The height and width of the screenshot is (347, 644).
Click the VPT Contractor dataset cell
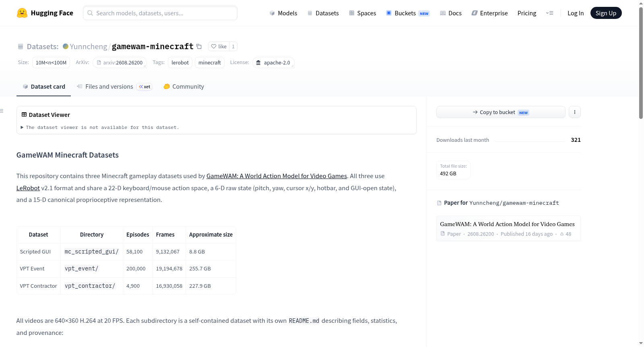click(x=39, y=286)
